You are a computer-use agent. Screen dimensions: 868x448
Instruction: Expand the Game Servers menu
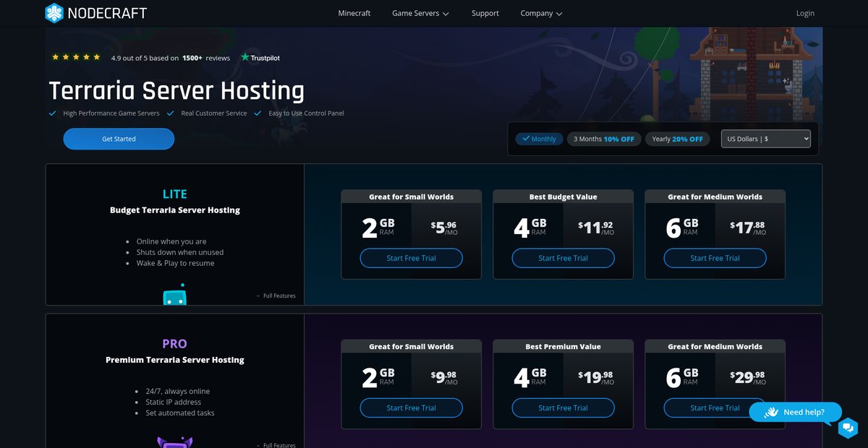click(x=420, y=13)
